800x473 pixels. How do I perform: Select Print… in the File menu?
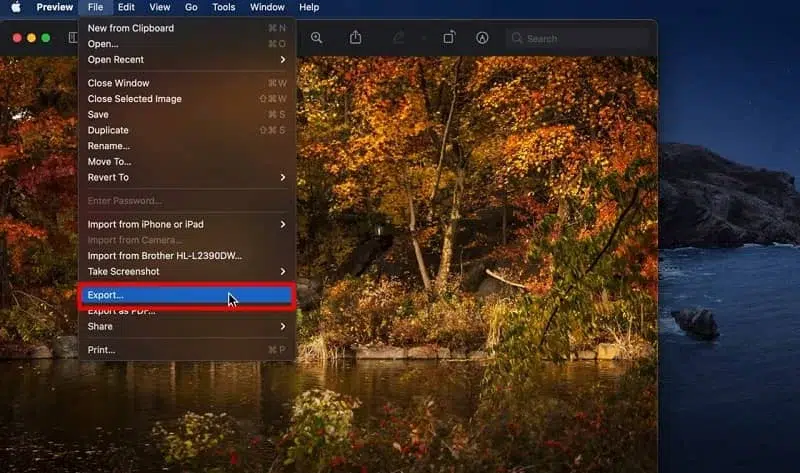point(187,350)
